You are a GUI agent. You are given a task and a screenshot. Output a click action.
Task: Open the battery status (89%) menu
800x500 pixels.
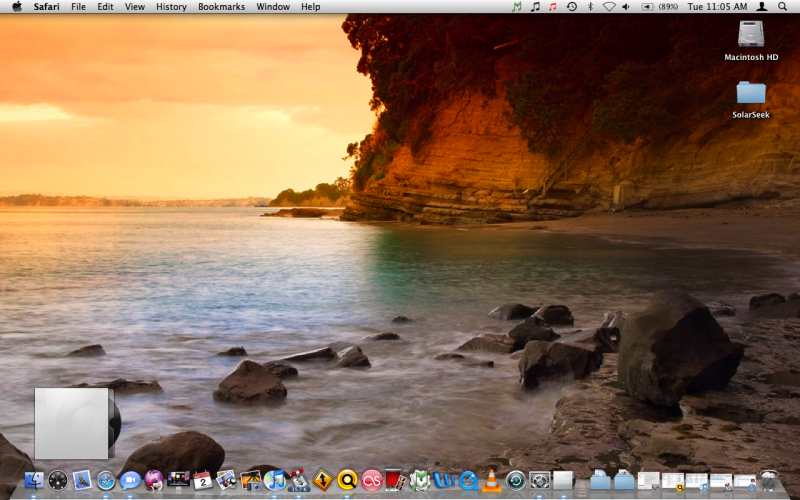[662, 7]
